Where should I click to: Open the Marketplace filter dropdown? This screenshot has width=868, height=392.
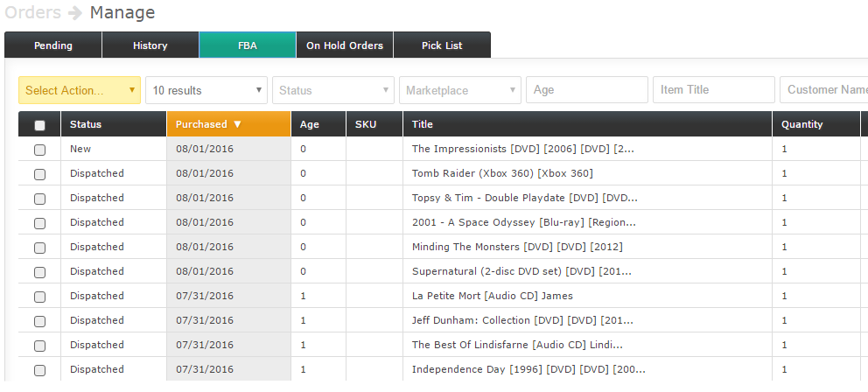click(x=460, y=90)
